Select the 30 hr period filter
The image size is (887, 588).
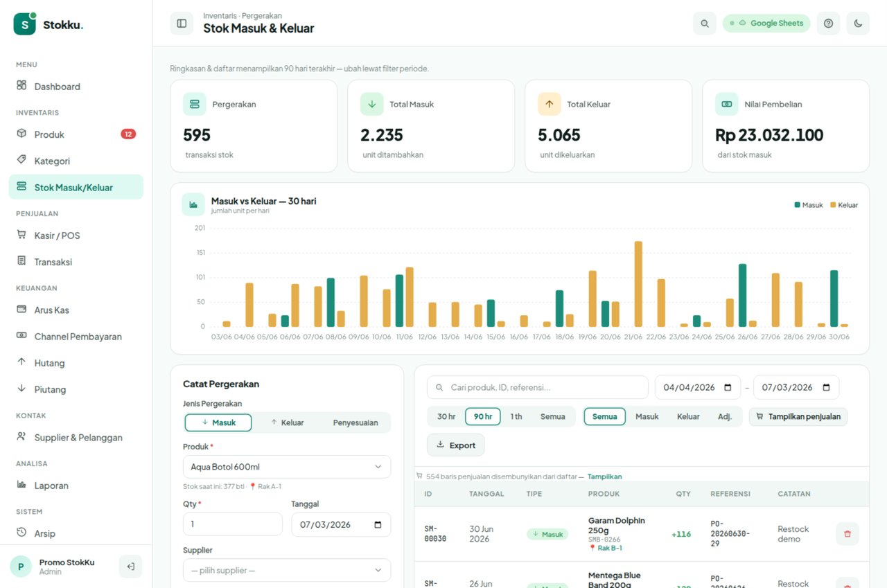[x=446, y=417]
